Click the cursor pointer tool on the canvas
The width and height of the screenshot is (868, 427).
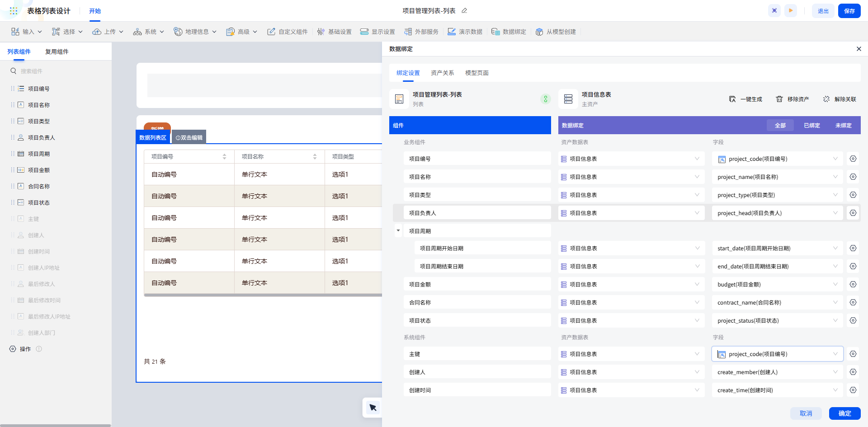pyautogui.click(x=373, y=408)
